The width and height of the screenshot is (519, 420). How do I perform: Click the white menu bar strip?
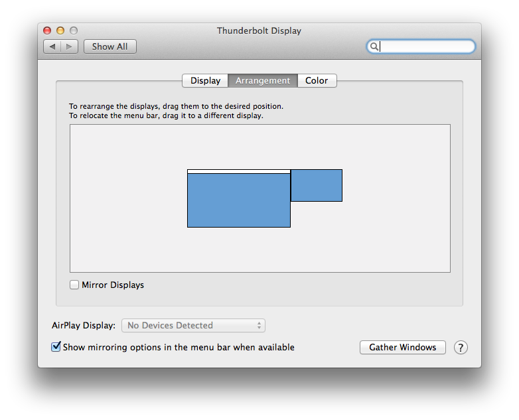coord(239,171)
